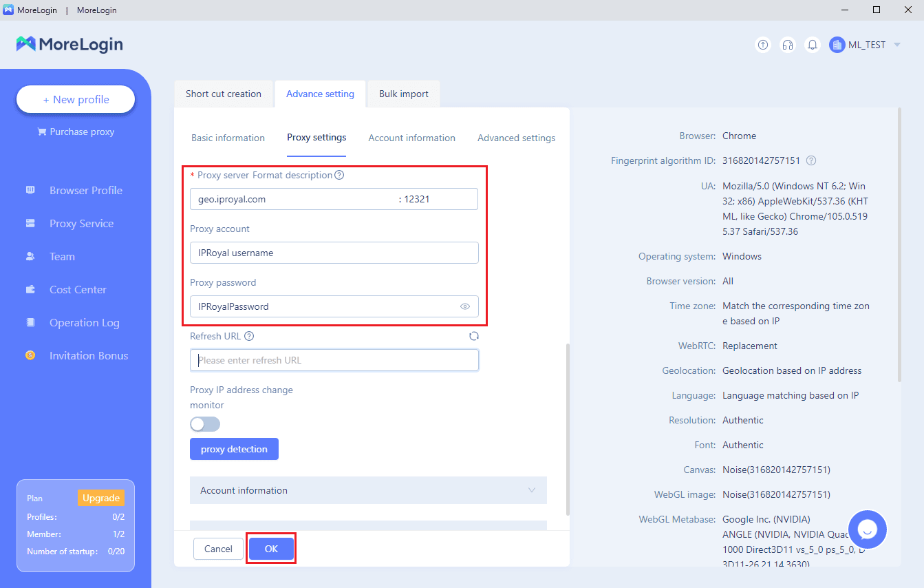
Task: Open the Advanced settings sub-tab
Action: (517, 138)
